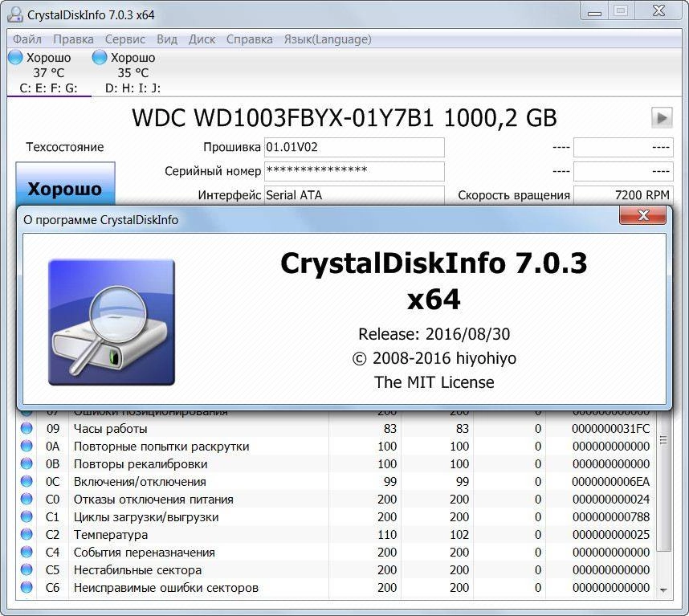Viewport: 689px width, 616px height.
Task: Click the Release: 2016/08/30 line
Action: 434,334
